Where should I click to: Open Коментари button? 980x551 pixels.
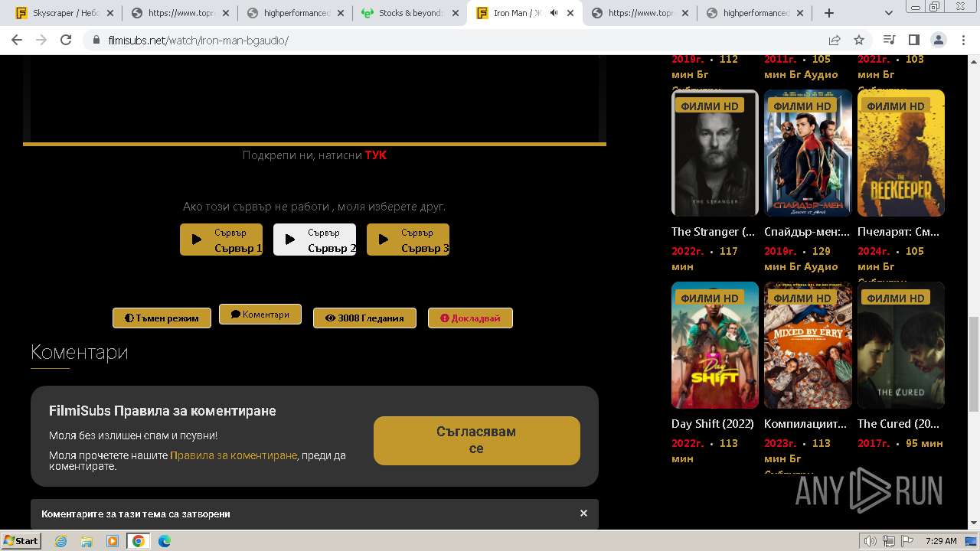coord(260,315)
